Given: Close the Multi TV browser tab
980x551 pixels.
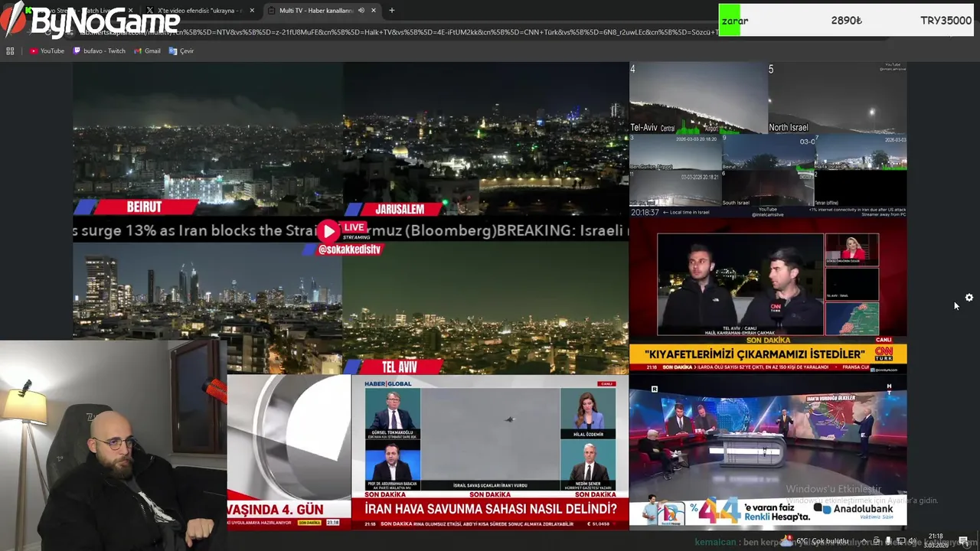Looking at the screenshot, I should point(374,11).
